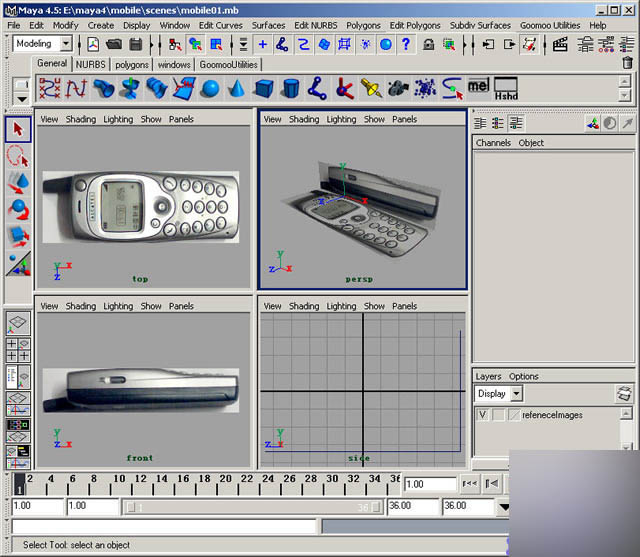Choose the Rotate tool in toolbox
640x557 pixels.
pos(18,210)
